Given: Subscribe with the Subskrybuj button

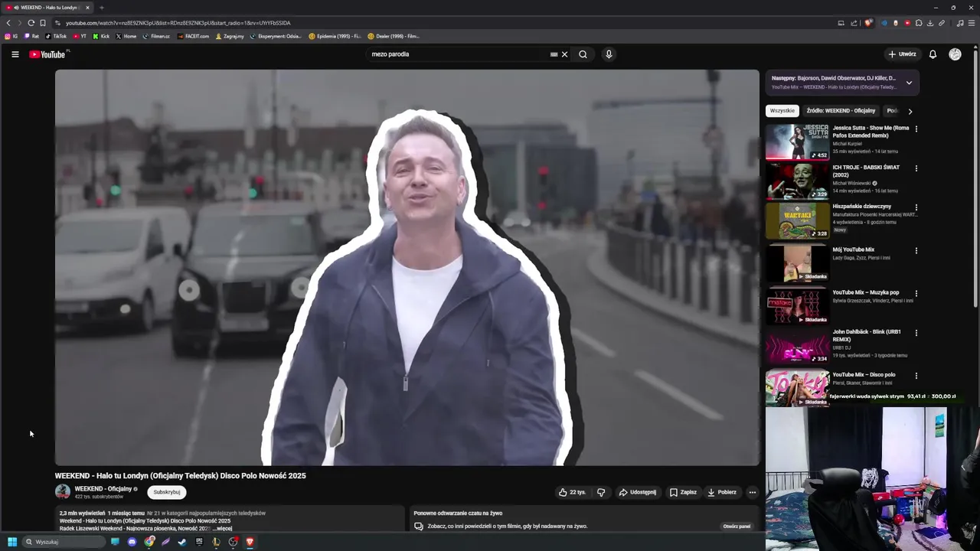Looking at the screenshot, I should pos(167,492).
